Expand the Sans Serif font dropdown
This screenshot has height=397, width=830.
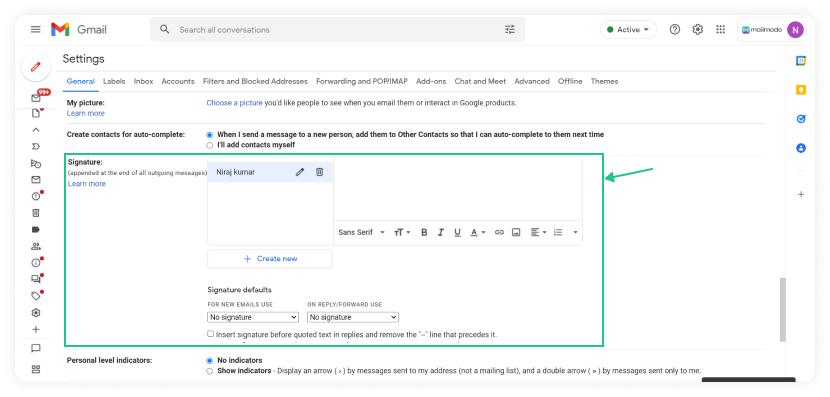click(x=362, y=232)
